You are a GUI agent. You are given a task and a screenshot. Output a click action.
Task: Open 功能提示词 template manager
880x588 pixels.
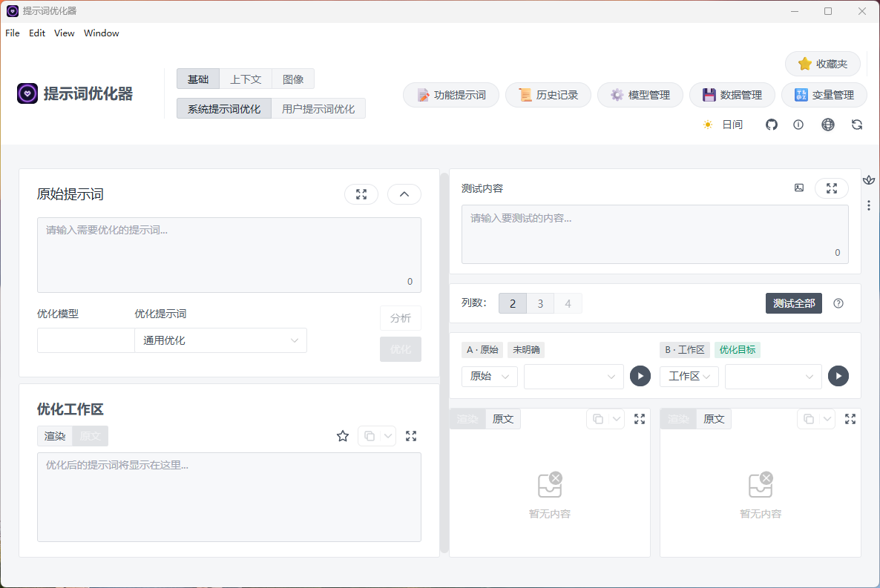click(451, 95)
